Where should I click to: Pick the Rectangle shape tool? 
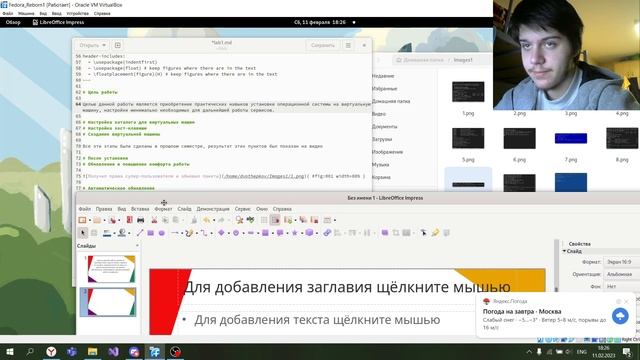151,233
